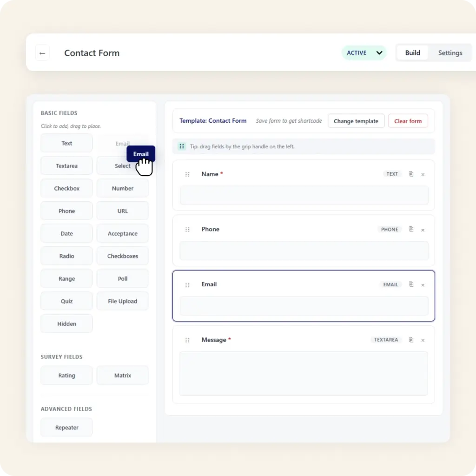The image size is (476, 476).
Task: Add a Checkboxes field
Action: 122,256
